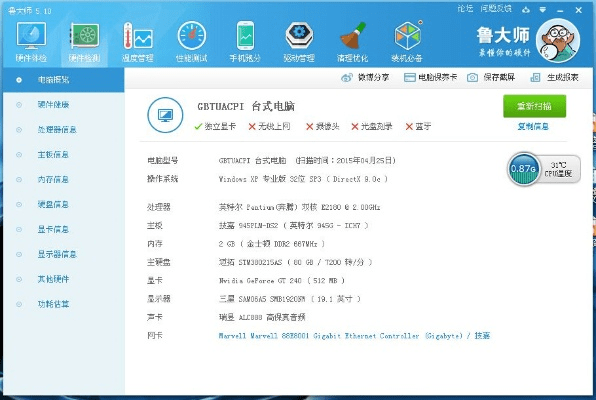Click the 网卡 label
The width and height of the screenshot is (596, 400).
tap(155, 336)
